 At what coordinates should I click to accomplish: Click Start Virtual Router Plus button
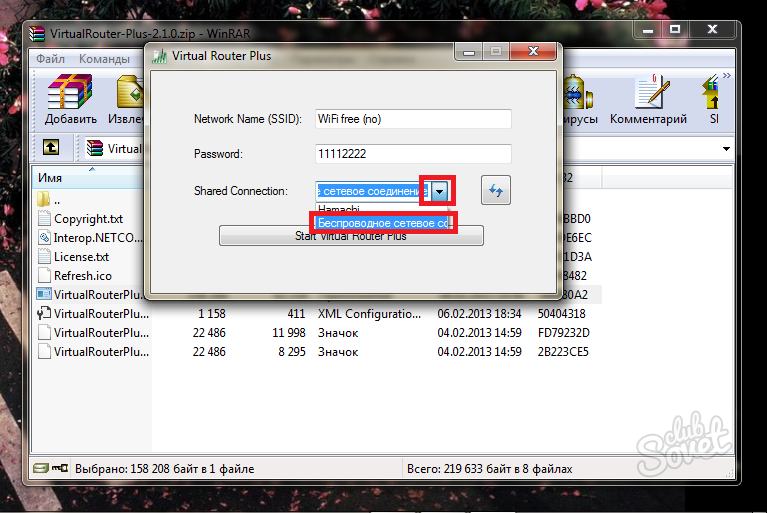pos(351,236)
